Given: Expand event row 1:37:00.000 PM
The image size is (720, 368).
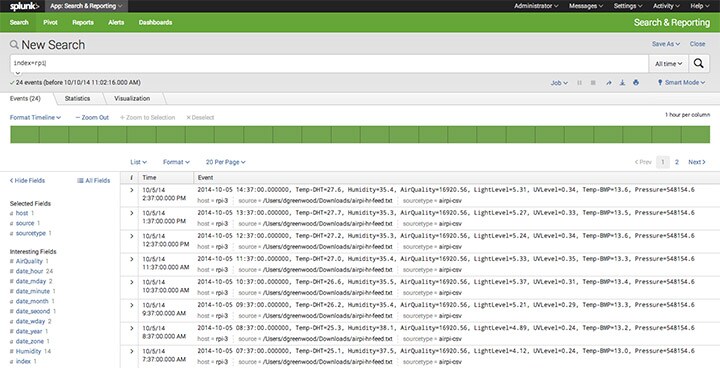Looking at the screenshot, I should tap(131, 213).
